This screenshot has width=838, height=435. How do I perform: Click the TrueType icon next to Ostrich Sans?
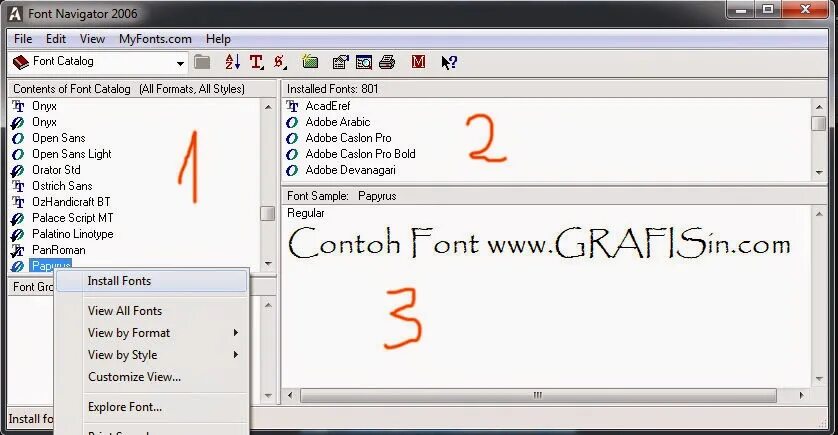point(18,186)
